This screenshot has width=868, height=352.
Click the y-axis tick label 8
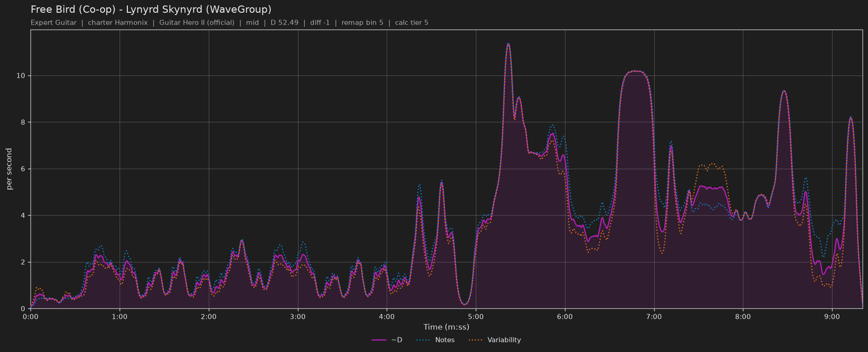click(x=23, y=122)
